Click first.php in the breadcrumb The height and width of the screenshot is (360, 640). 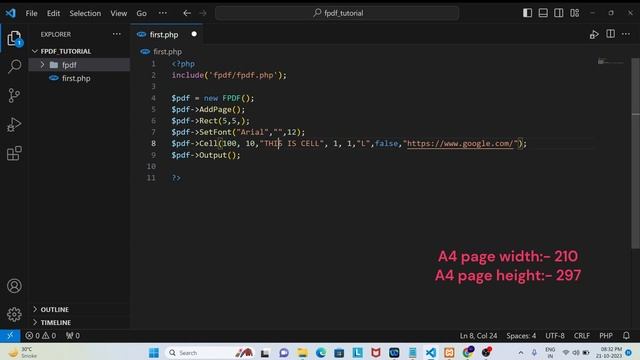pyautogui.click(x=167, y=52)
